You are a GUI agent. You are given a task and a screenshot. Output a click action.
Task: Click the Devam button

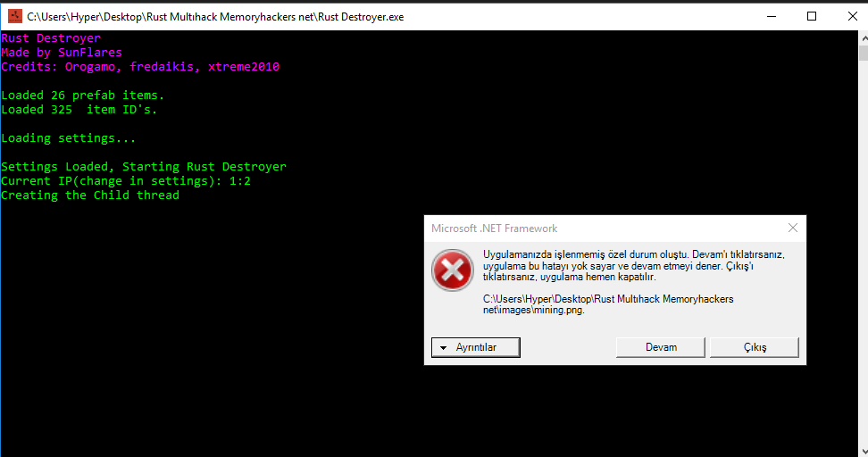[x=661, y=347]
